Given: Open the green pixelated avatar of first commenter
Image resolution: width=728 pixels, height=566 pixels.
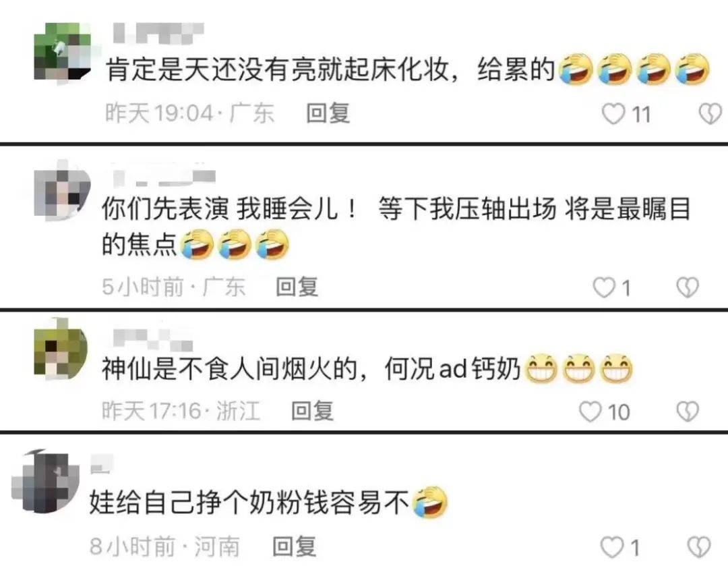Looking at the screenshot, I should 63,52.
